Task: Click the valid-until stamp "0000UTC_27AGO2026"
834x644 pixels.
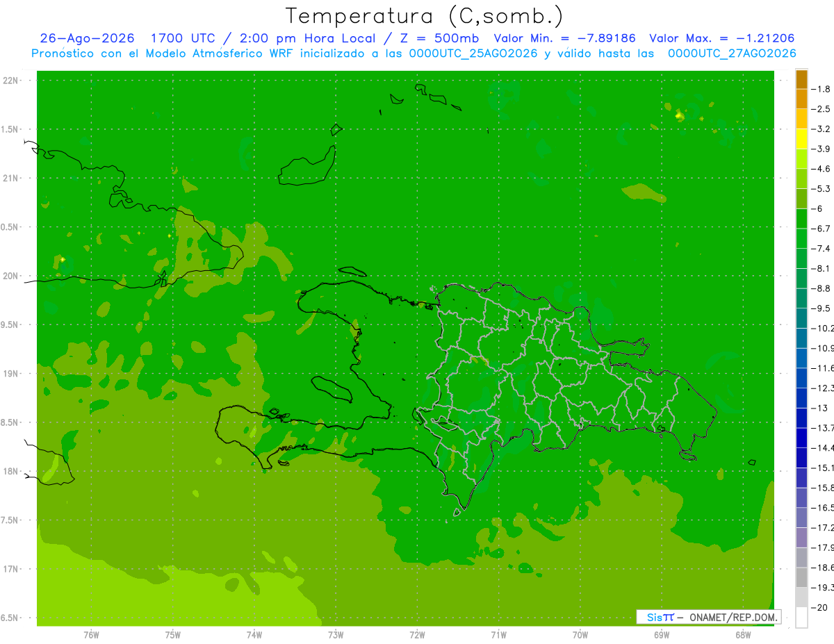Action: pyautogui.click(x=732, y=53)
